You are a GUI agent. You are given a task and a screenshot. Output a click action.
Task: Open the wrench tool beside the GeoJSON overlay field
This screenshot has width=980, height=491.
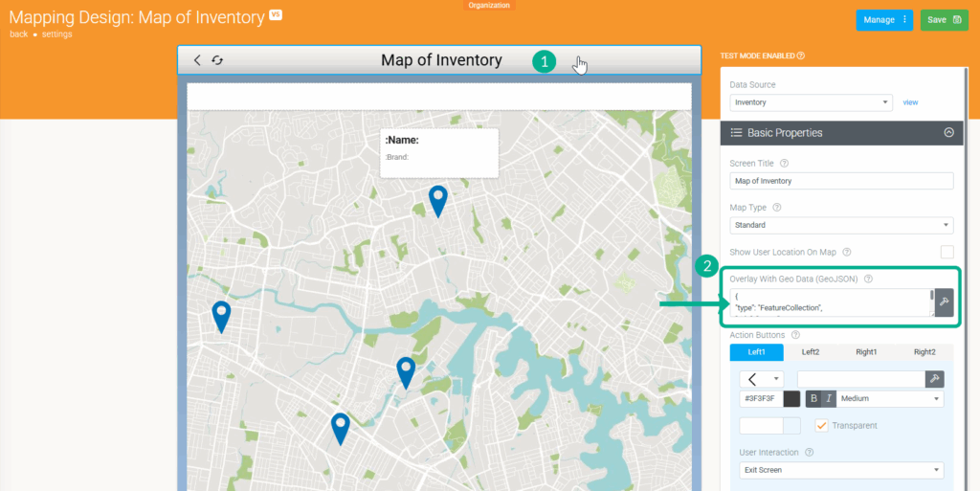click(x=944, y=302)
